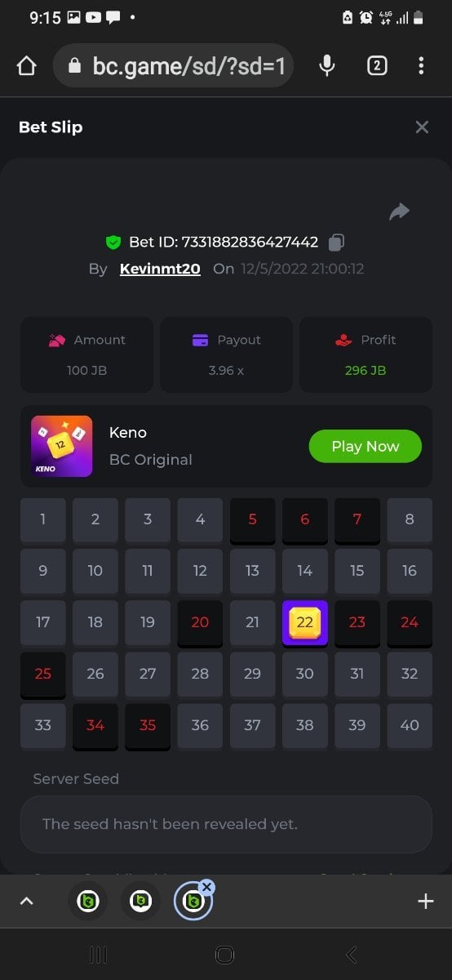Tap the share arrow icon
Image resolution: width=452 pixels, height=980 pixels.
click(x=399, y=212)
